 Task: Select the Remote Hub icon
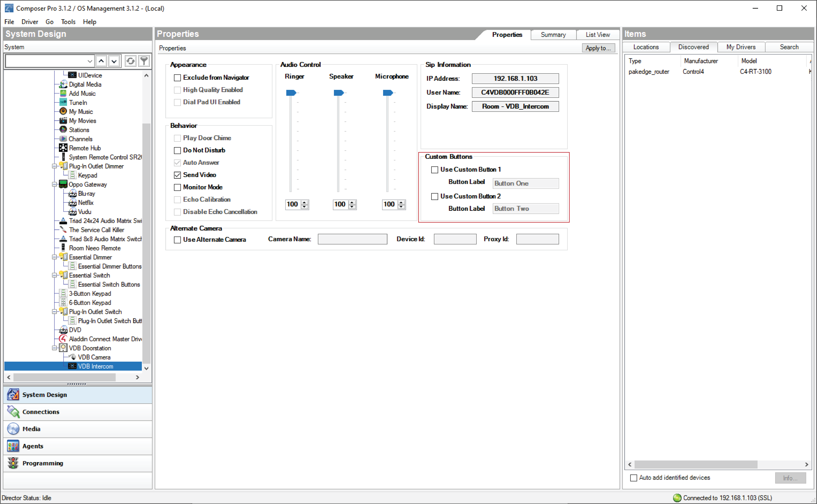pos(63,148)
